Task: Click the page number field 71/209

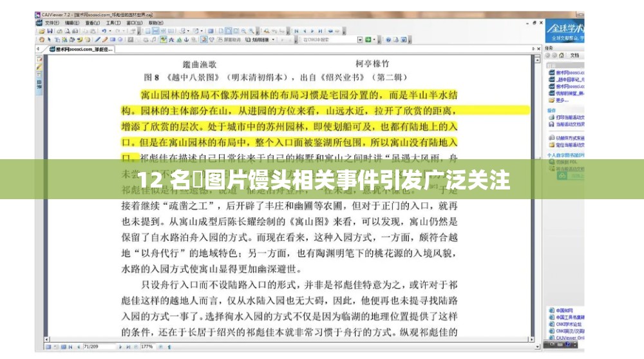Action: coord(99,347)
